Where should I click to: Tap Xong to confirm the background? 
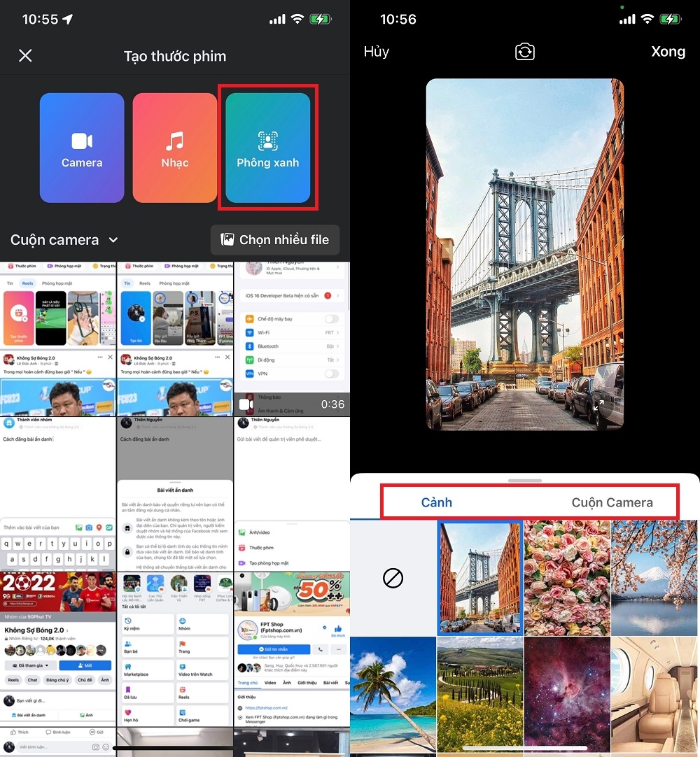tap(668, 51)
